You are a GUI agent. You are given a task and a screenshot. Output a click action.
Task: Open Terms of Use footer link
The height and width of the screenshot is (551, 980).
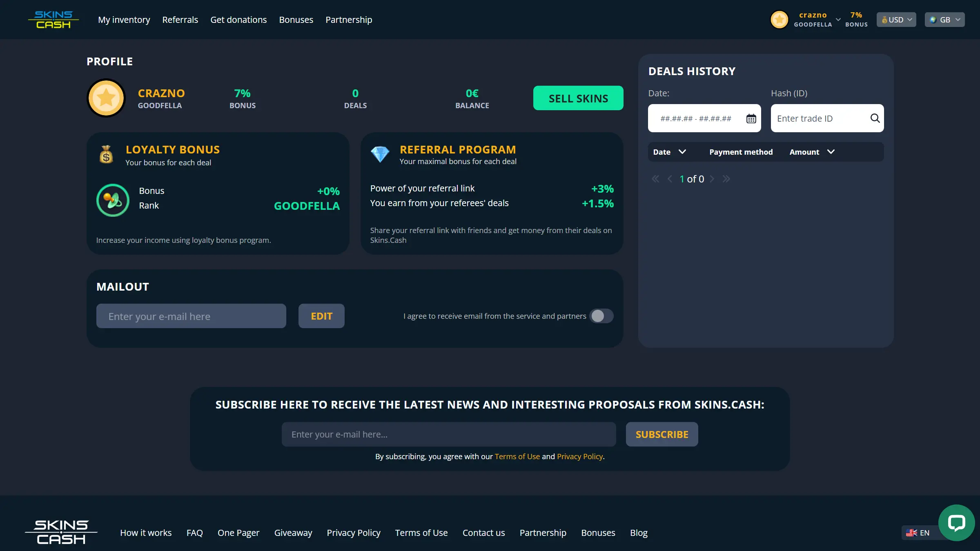[x=421, y=533]
